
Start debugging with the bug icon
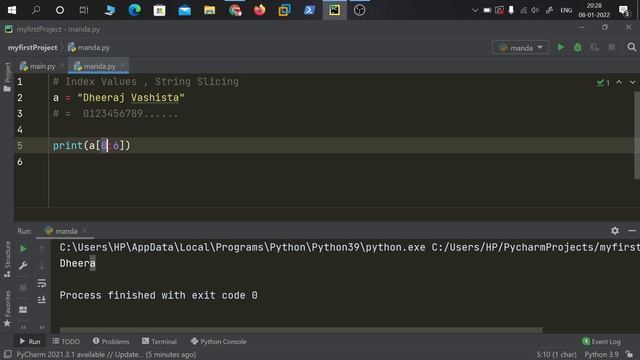[578, 47]
